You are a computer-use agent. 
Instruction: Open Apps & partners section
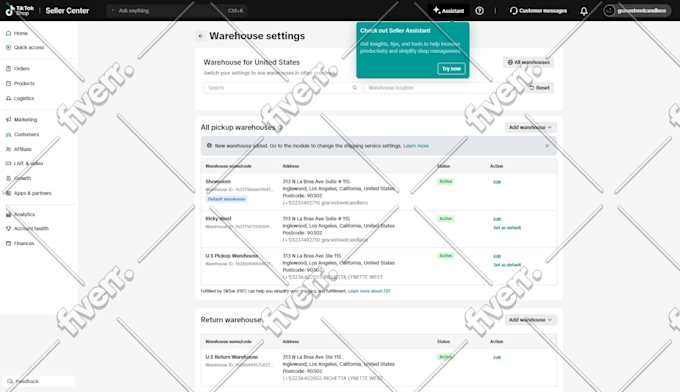(32, 193)
